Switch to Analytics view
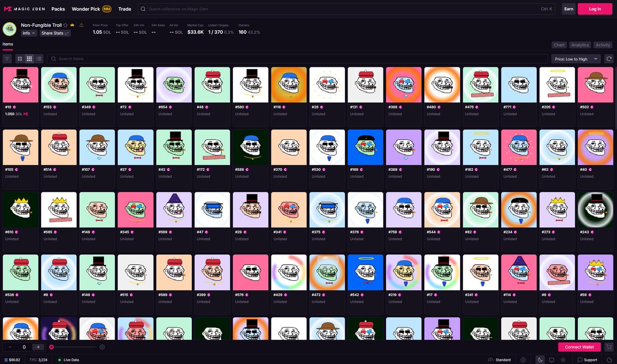 [x=580, y=45]
